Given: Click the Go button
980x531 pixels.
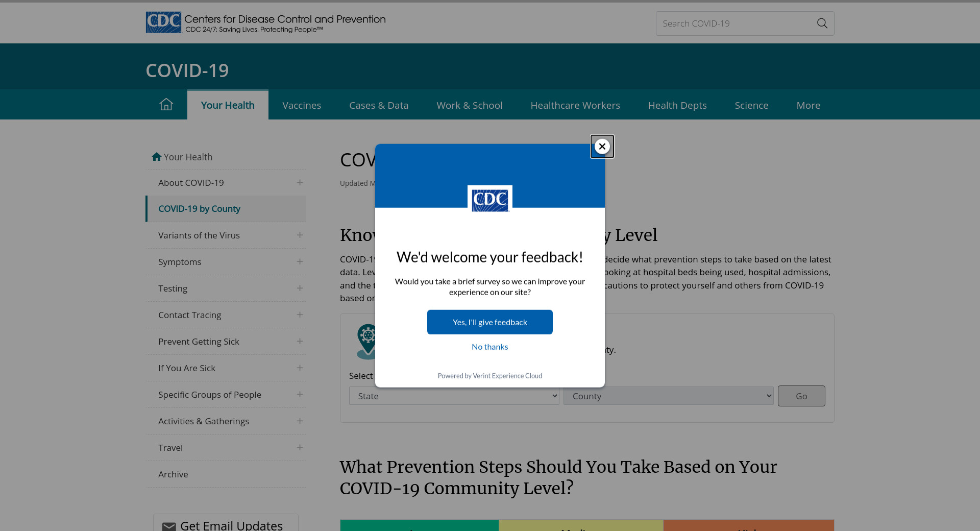Looking at the screenshot, I should [x=801, y=396].
